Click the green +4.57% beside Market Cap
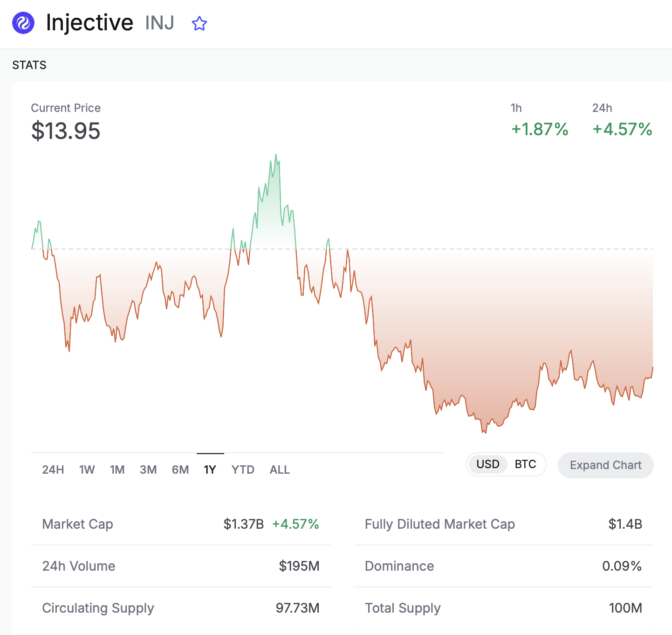This screenshot has width=672, height=635. point(295,524)
